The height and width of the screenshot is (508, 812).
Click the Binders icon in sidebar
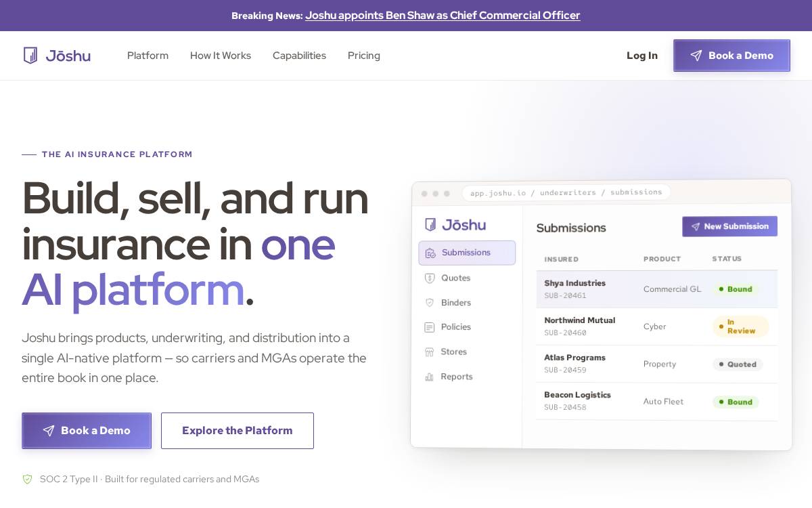[429, 303]
